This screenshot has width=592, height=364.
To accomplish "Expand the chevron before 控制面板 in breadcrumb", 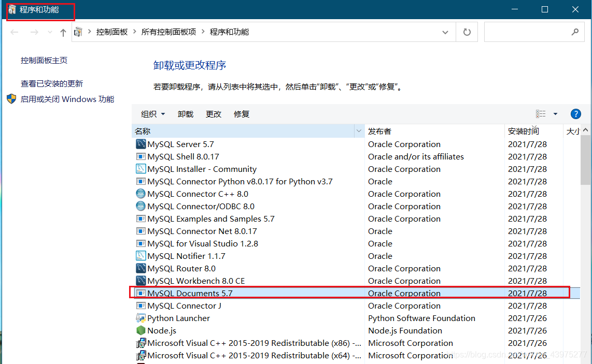I will 90,32.
